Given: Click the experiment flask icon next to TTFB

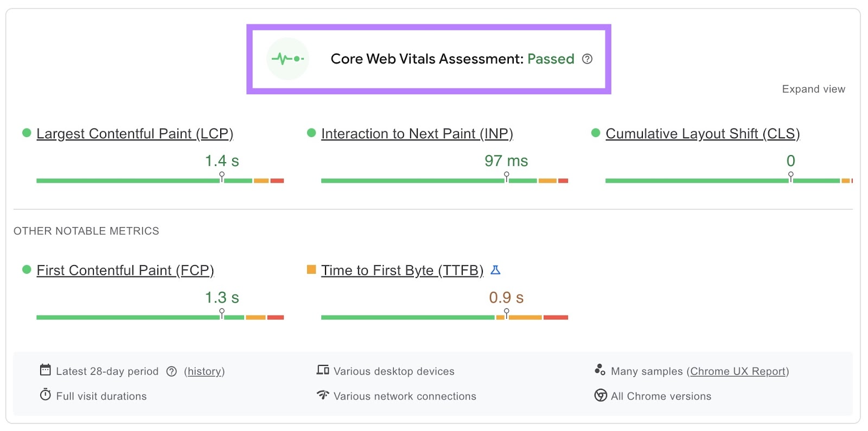Looking at the screenshot, I should (495, 269).
